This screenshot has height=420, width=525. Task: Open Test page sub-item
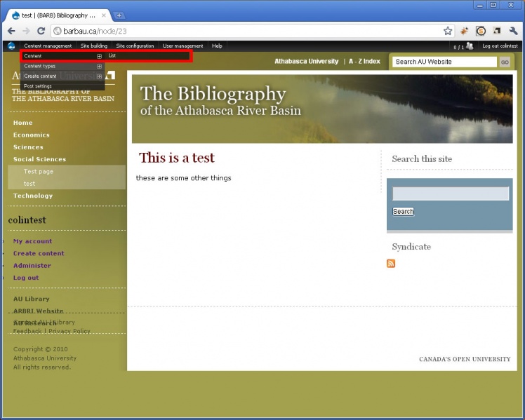click(x=38, y=172)
